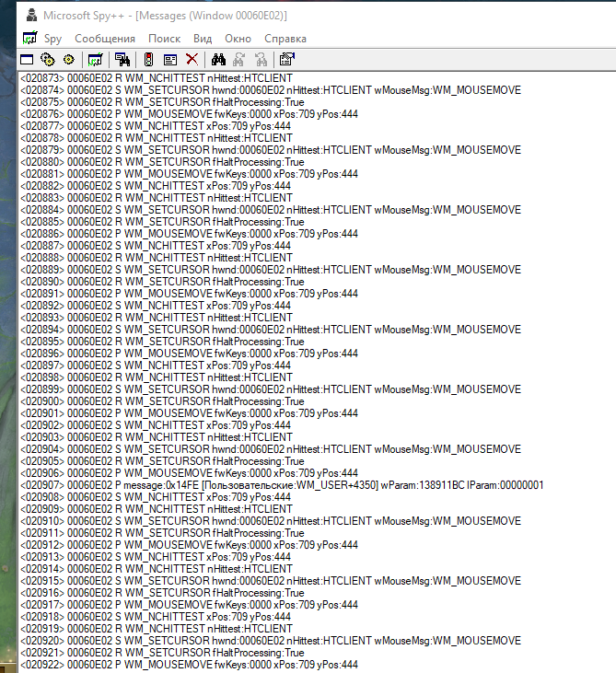
Task: Select log line <020888> WM_NCHITTEST HTCLIENT
Action: [x=157, y=258]
